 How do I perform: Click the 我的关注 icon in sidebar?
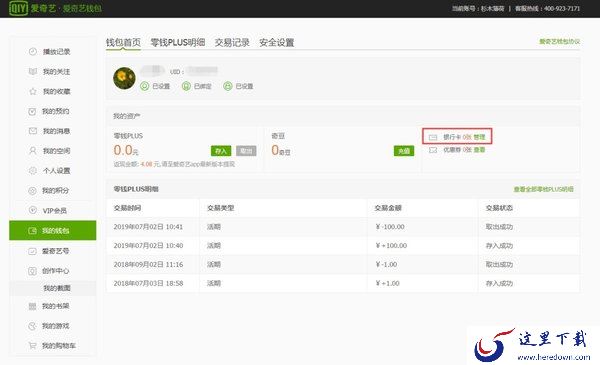[x=33, y=71]
